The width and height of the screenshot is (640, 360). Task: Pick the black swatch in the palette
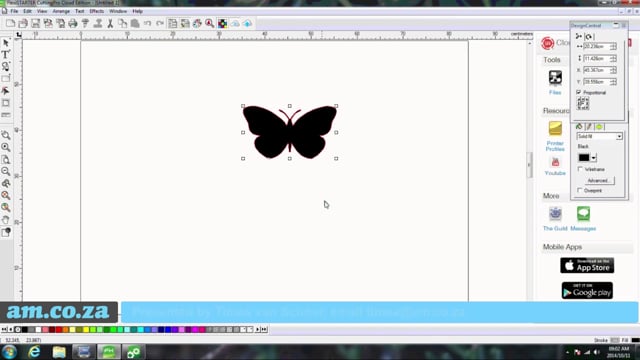pos(24,329)
